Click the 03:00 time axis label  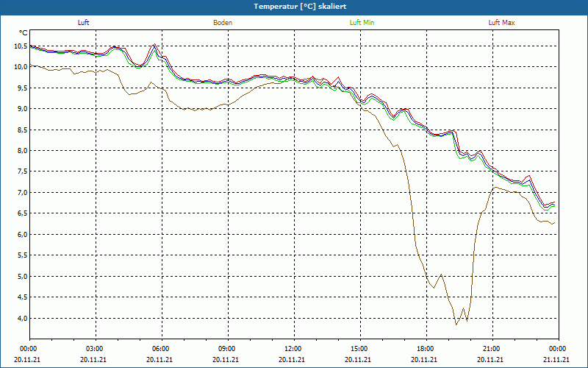coord(95,348)
